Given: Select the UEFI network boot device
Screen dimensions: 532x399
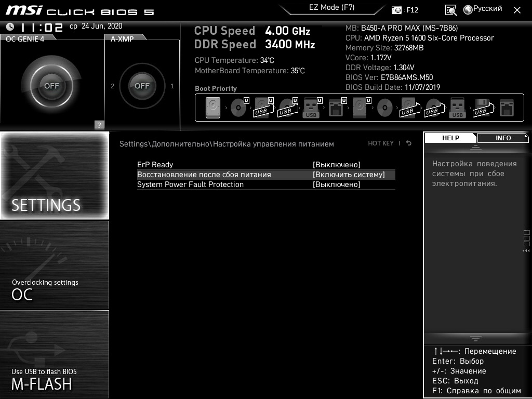Looking at the screenshot, I should (337, 108).
